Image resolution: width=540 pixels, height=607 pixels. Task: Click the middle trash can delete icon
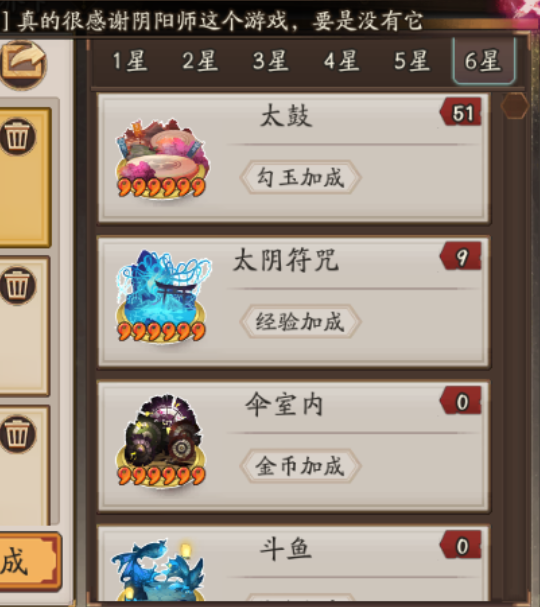coord(18,285)
